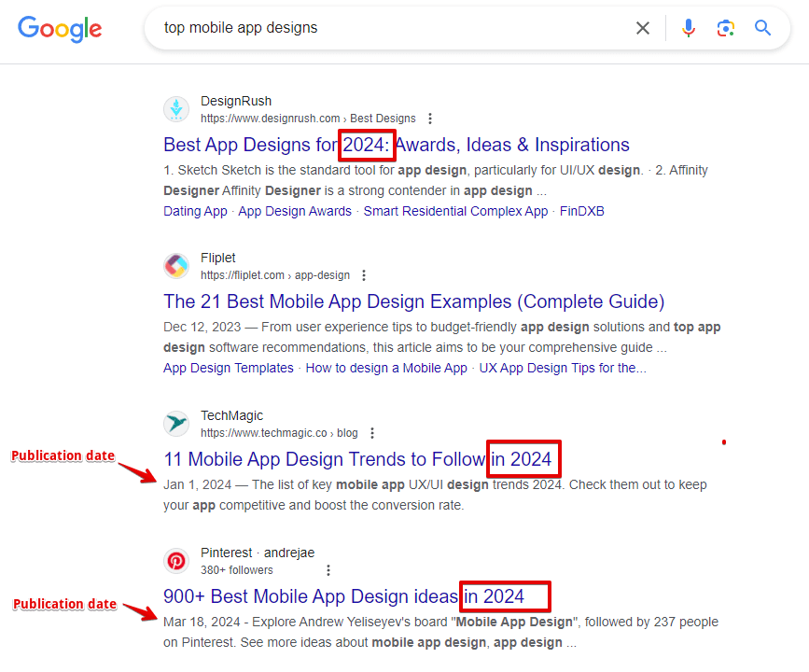
Task: Click the Google logo
Action: click(60, 29)
